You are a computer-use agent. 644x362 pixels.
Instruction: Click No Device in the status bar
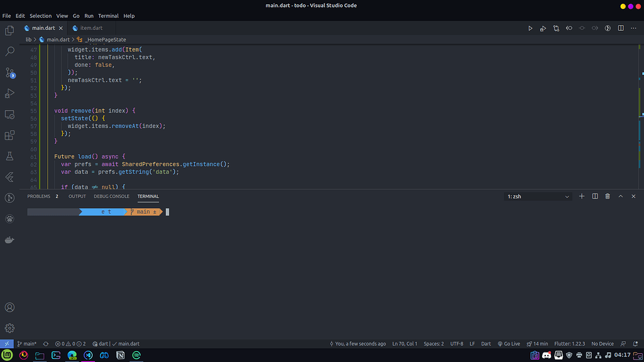click(x=602, y=344)
